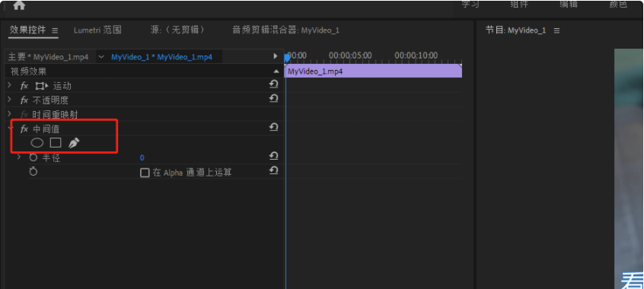Toggle the 运动 fx effect switch
This screenshot has width=644, height=289.
coord(24,86)
